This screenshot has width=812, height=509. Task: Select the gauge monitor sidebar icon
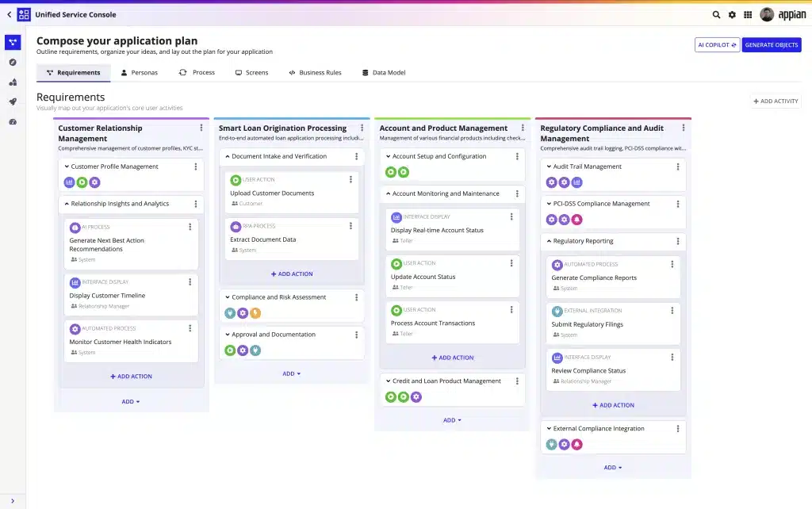[x=13, y=121]
